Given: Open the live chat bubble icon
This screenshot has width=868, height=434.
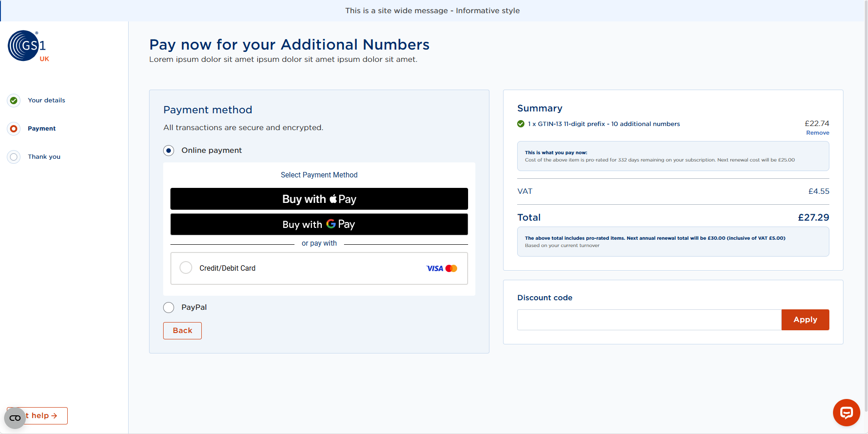Looking at the screenshot, I should (846, 413).
